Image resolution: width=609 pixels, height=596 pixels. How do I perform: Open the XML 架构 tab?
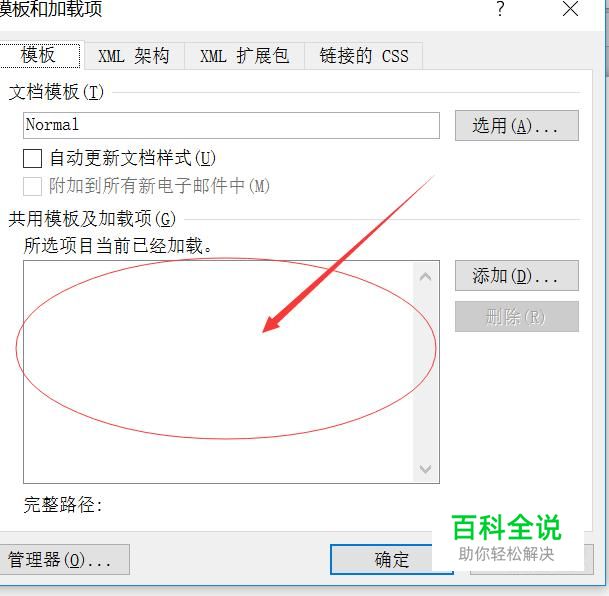pyautogui.click(x=134, y=56)
